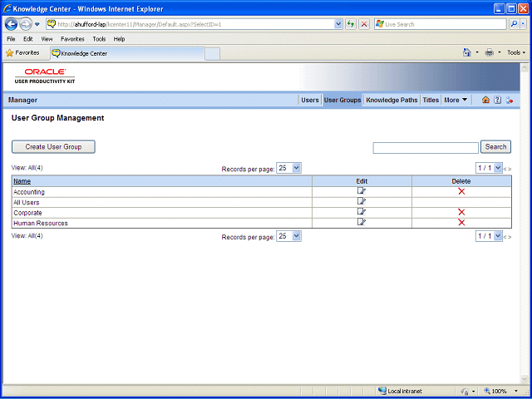Click the user group search field
This screenshot has width=532, height=399.
click(x=426, y=148)
